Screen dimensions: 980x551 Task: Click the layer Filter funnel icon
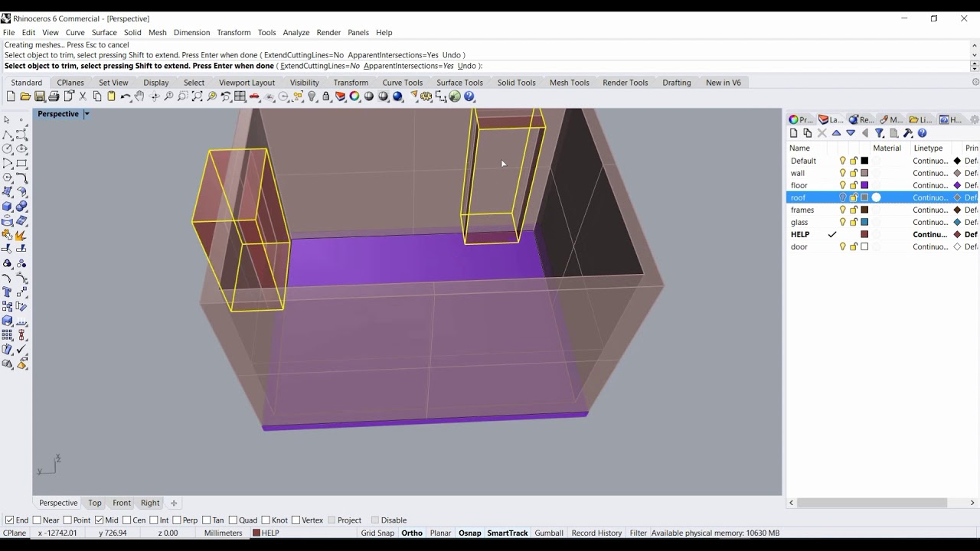[x=879, y=133]
